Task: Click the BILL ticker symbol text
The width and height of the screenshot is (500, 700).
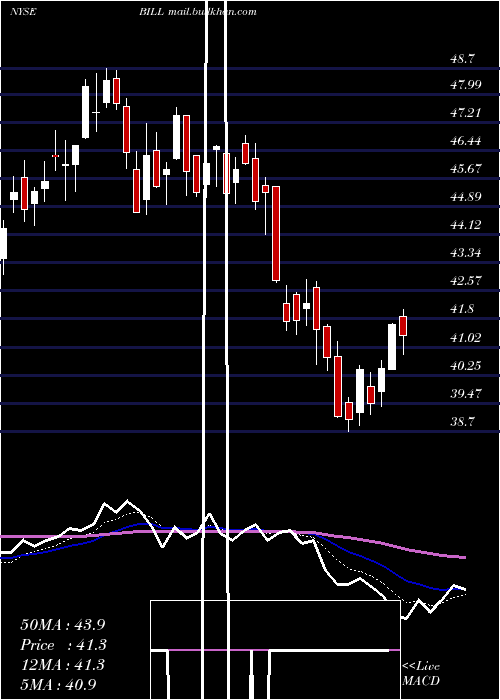Action: [152, 12]
